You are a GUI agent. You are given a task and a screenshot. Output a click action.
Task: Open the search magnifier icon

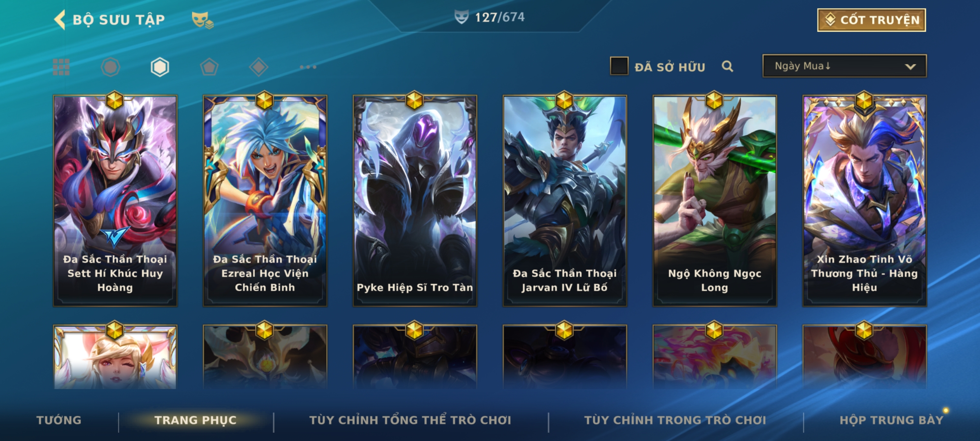pos(727,66)
